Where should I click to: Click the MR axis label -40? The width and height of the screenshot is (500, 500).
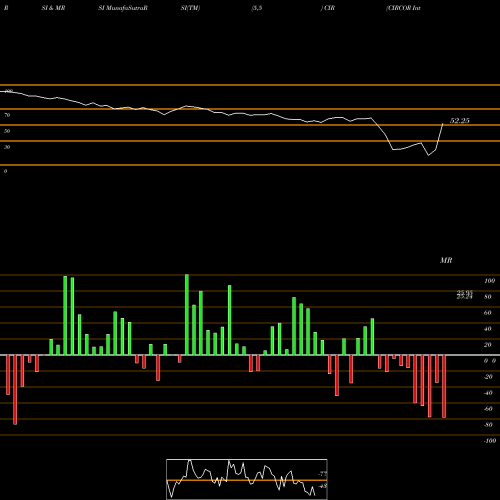[488, 393]
